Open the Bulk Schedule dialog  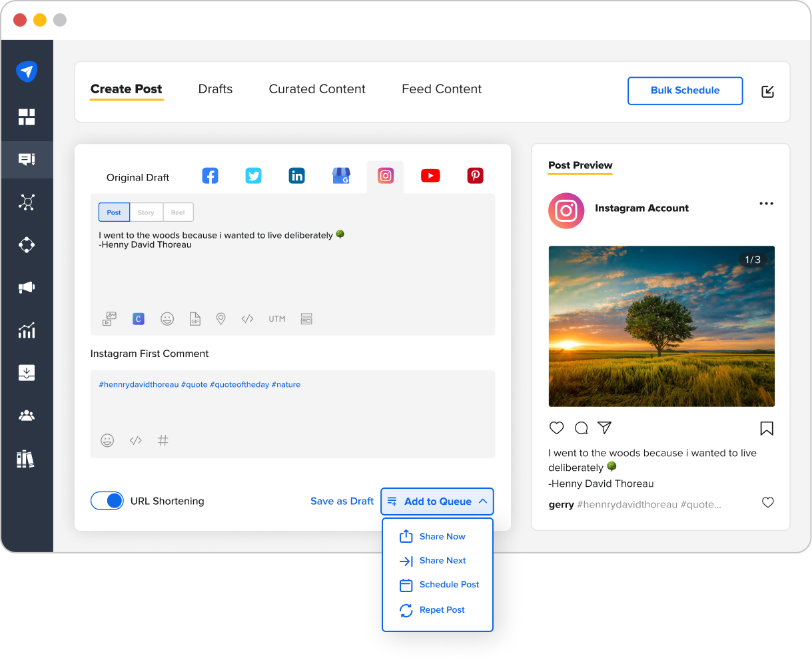coord(685,91)
